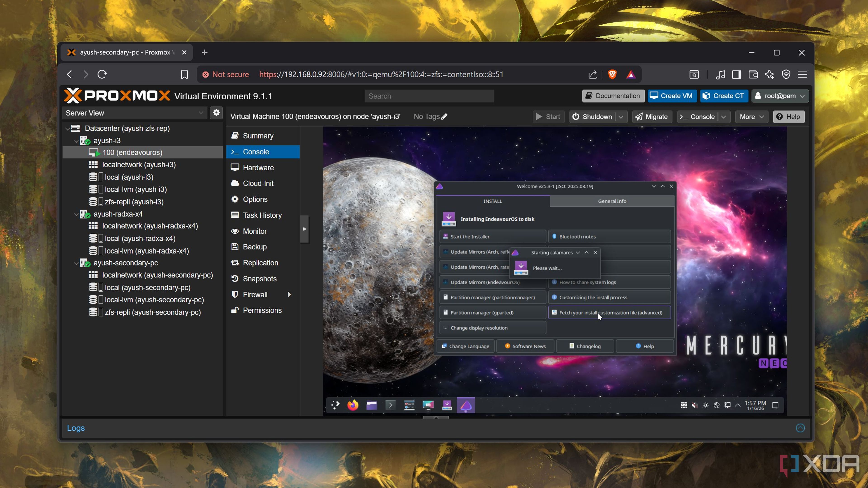Click the share icon in the address bar
The height and width of the screenshot is (488, 868).
click(593, 74)
